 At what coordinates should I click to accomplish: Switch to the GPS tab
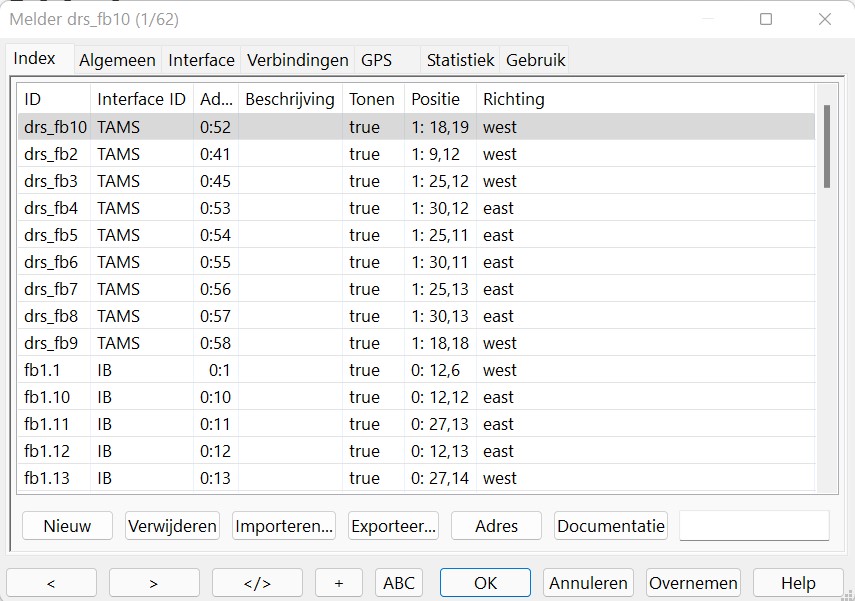pos(377,60)
